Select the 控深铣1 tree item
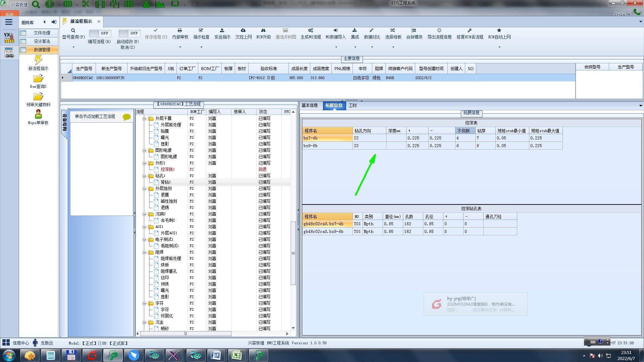 tap(167, 170)
